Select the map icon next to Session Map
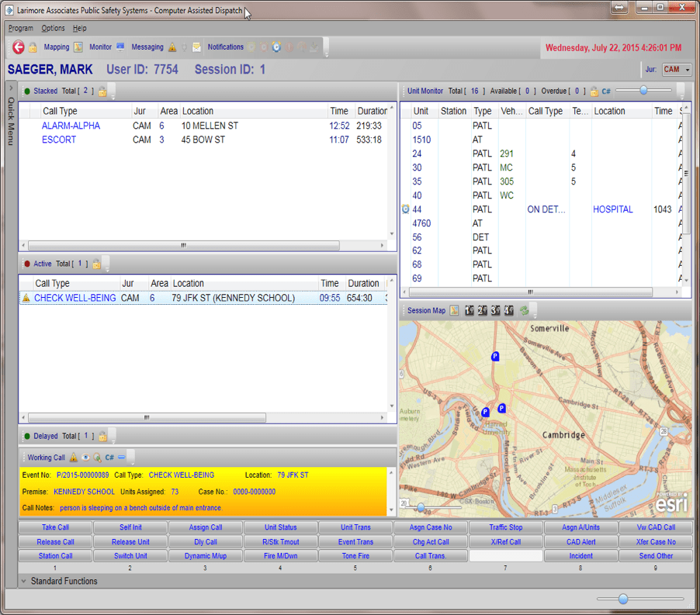This screenshot has height=615, width=700. click(456, 310)
